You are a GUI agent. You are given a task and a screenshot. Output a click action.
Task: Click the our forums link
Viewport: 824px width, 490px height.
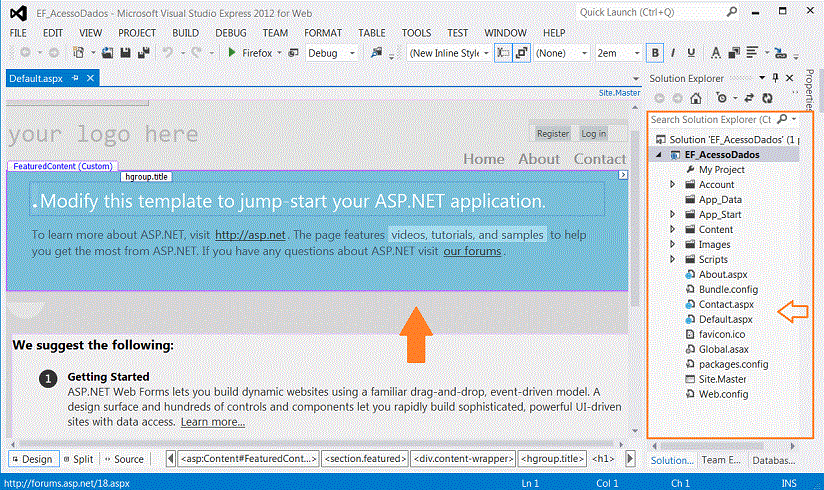[472, 251]
